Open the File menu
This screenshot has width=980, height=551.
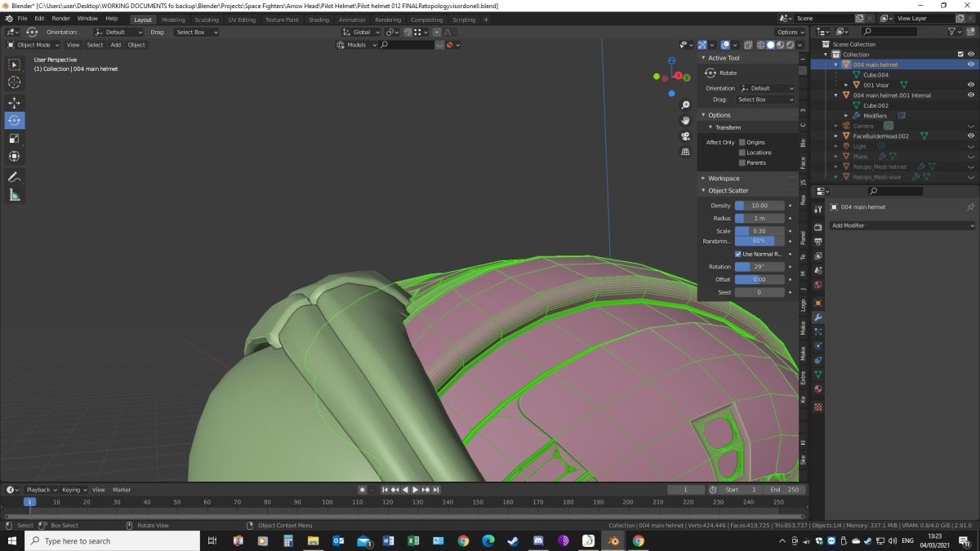[x=21, y=19]
